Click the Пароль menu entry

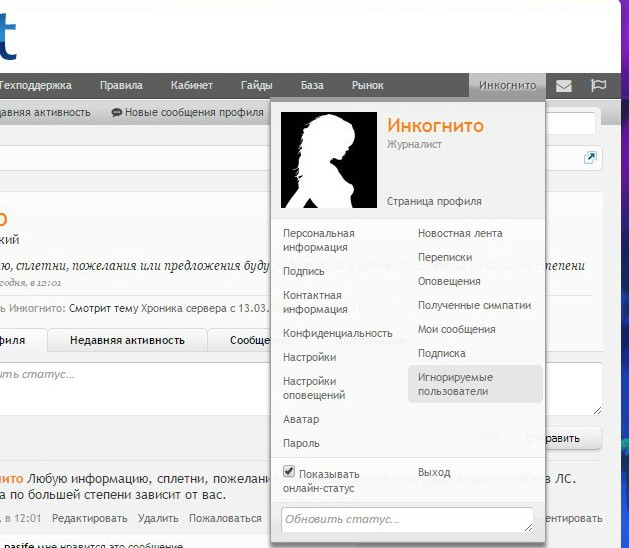pos(301,443)
